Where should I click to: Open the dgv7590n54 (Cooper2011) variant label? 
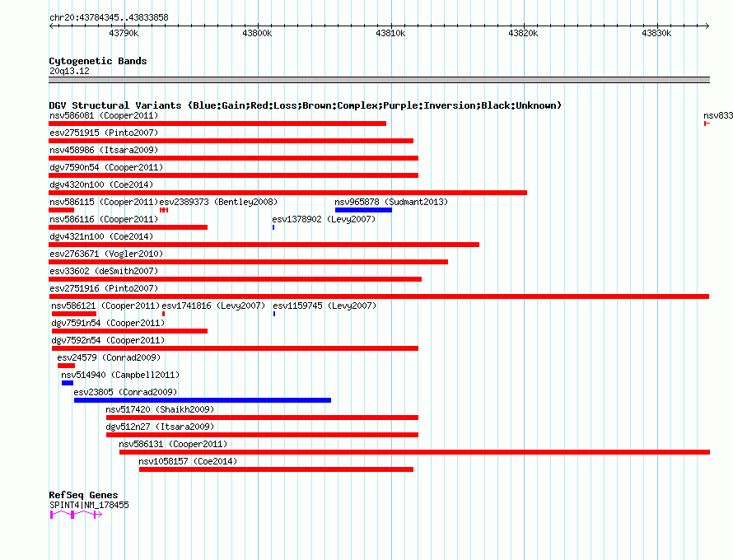(x=106, y=167)
